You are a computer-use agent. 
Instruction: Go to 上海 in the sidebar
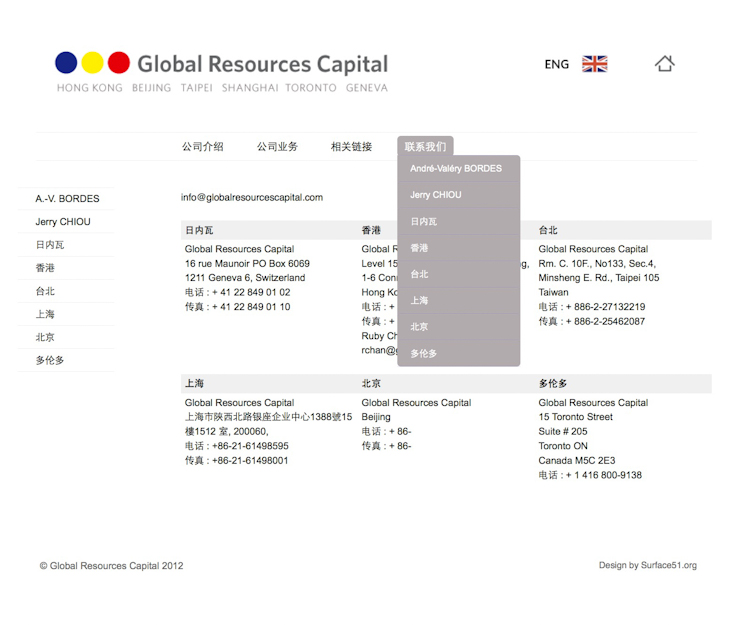45,314
